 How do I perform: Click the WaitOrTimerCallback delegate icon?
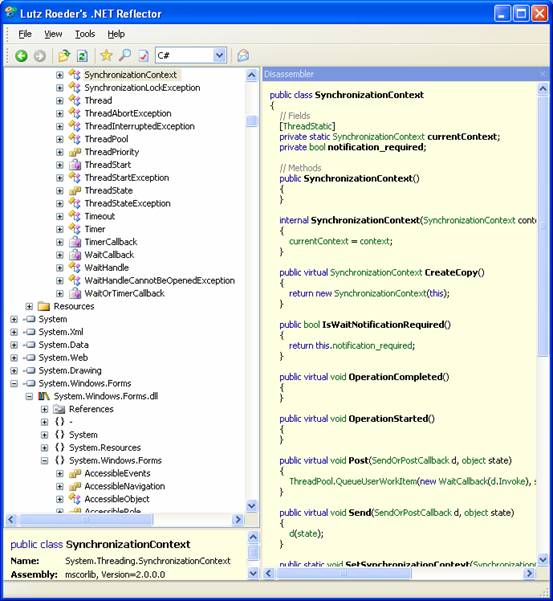click(x=75, y=294)
